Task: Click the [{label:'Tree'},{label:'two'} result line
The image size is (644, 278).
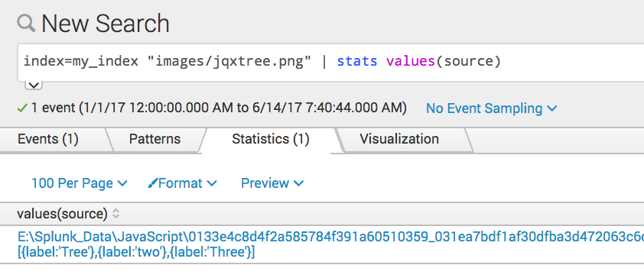Action: coord(136,252)
